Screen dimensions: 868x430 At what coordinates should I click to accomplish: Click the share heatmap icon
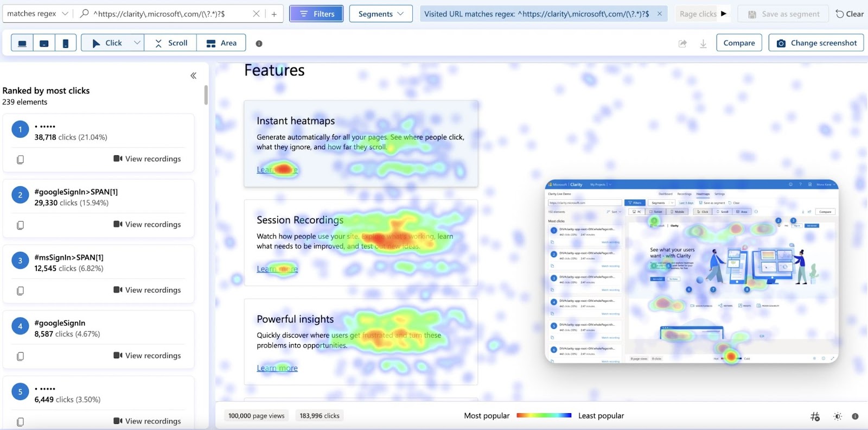(x=682, y=43)
